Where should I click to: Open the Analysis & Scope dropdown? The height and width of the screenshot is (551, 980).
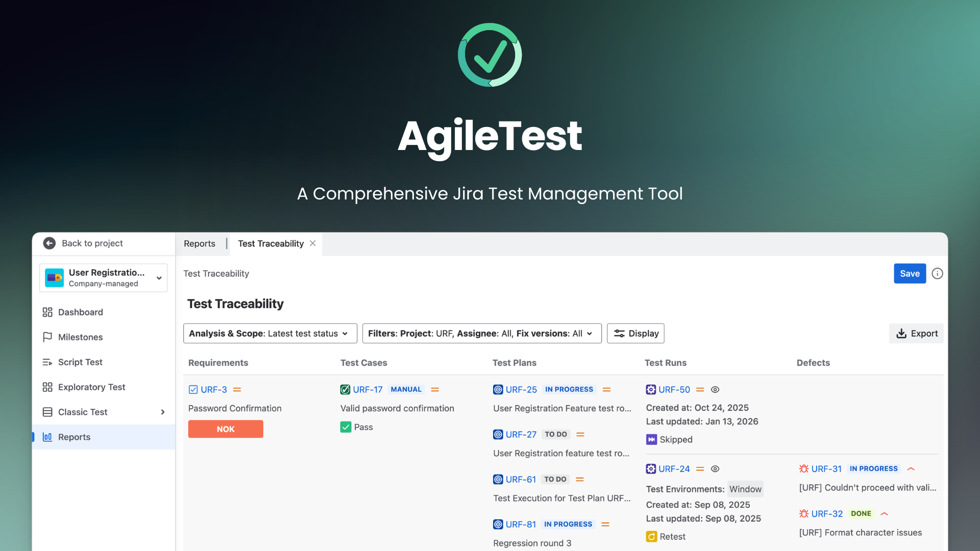coord(269,333)
